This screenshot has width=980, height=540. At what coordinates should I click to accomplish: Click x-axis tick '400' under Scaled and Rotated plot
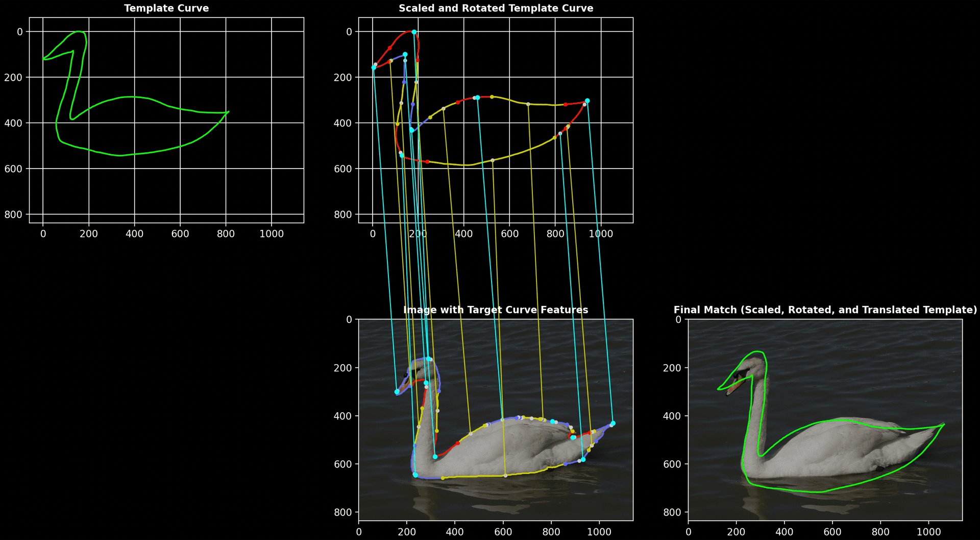(x=464, y=234)
